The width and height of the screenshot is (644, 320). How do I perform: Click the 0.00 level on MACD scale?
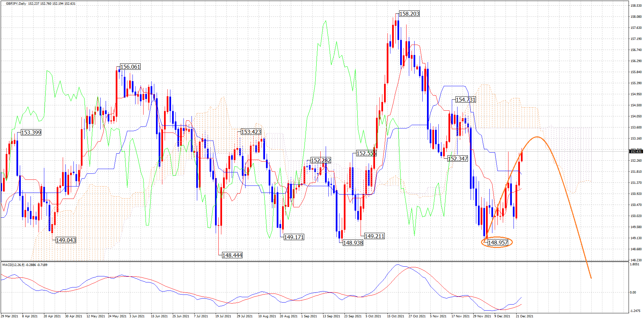[633, 292]
